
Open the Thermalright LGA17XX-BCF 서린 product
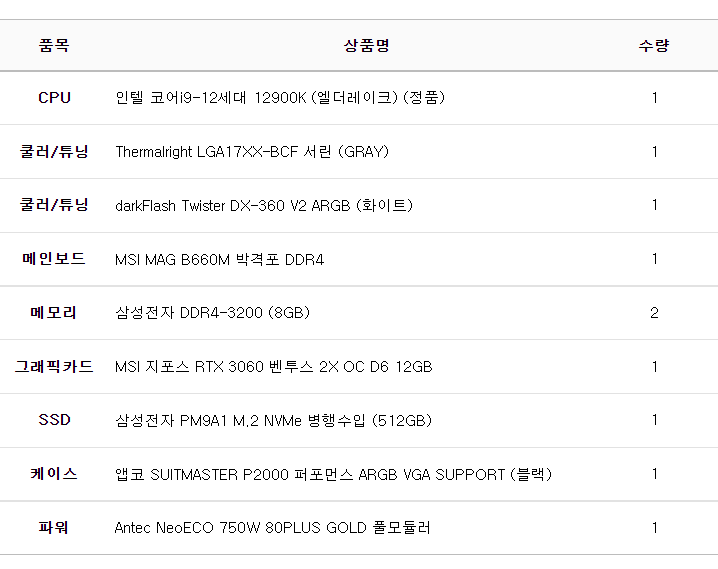click(x=252, y=152)
